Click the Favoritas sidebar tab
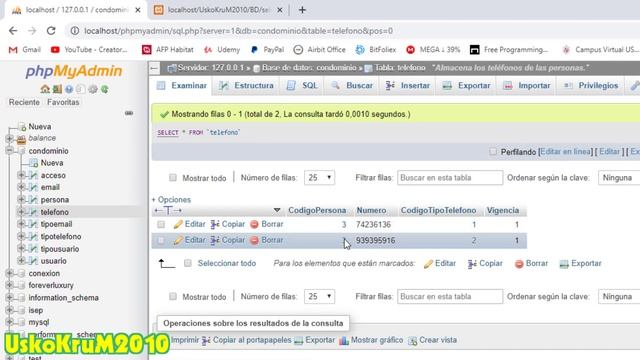This screenshot has width=640, height=360. pos(63,102)
